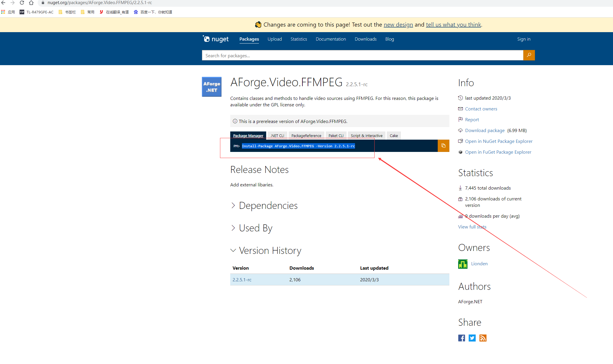Switch to the PackageReference tab
The height and width of the screenshot is (364, 613).
point(306,136)
